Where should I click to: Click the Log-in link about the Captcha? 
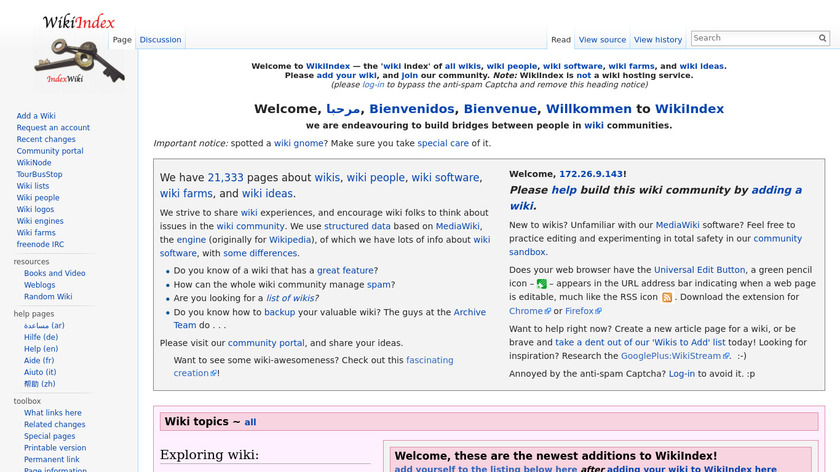point(681,374)
